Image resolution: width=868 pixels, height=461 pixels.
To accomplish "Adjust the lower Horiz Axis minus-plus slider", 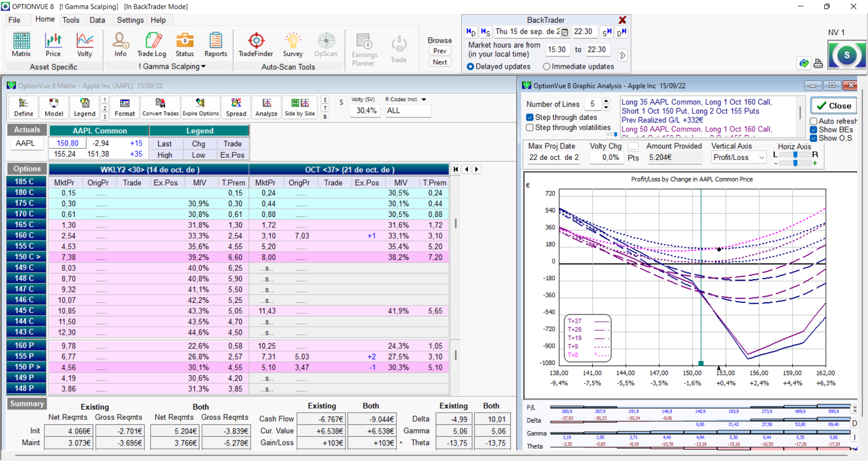I will (x=795, y=163).
